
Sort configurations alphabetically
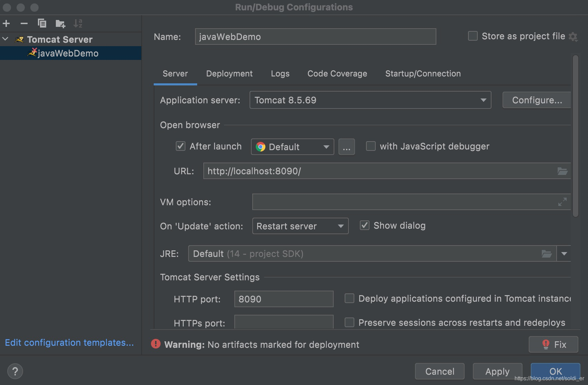click(78, 23)
